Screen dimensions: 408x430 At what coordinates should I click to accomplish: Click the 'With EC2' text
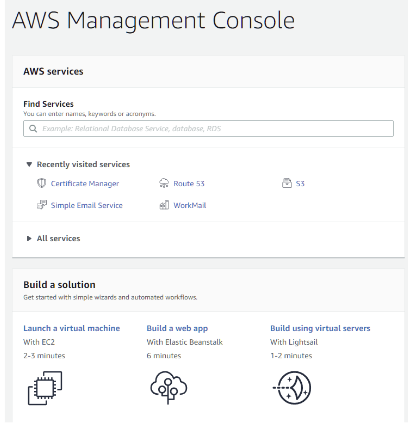39,342
